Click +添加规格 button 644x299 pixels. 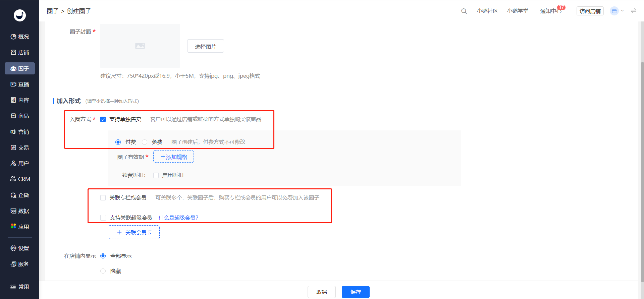pos(173,157)
